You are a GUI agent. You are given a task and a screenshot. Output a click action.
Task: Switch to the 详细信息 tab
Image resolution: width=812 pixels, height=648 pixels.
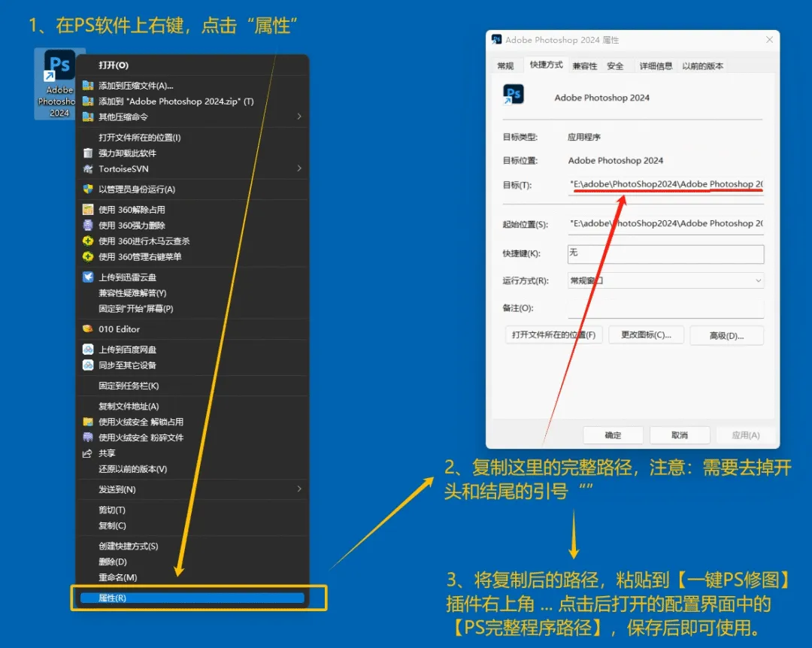click(x=656, y=66)
